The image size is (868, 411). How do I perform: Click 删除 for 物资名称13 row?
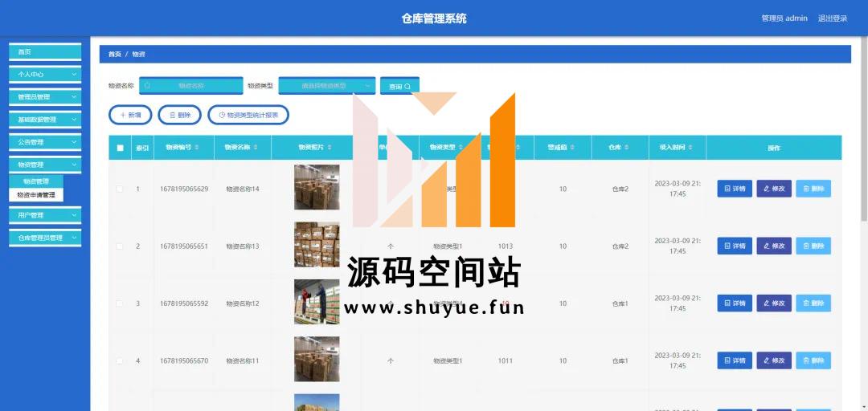[813, 246]
